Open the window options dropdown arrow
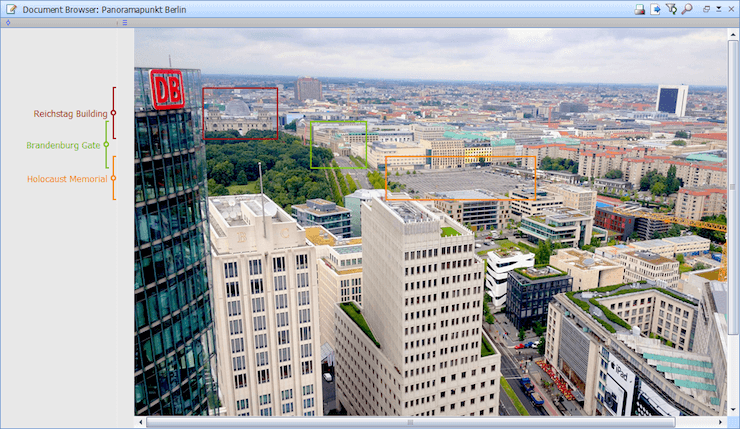This screenshot has height=429, width=740. (x=719, y=9)
